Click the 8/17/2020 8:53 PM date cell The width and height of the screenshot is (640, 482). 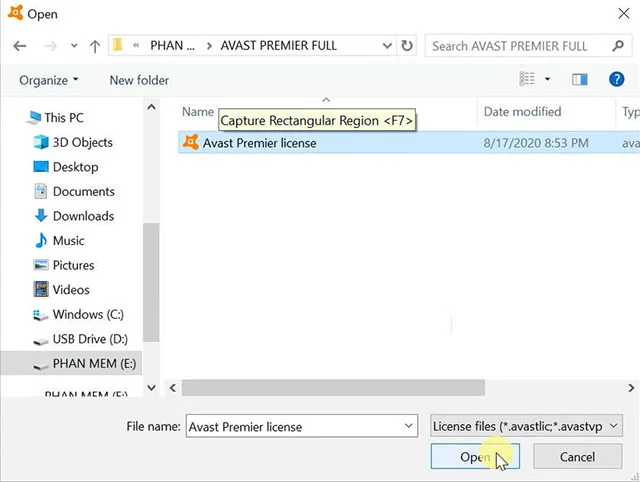point(536,143)
